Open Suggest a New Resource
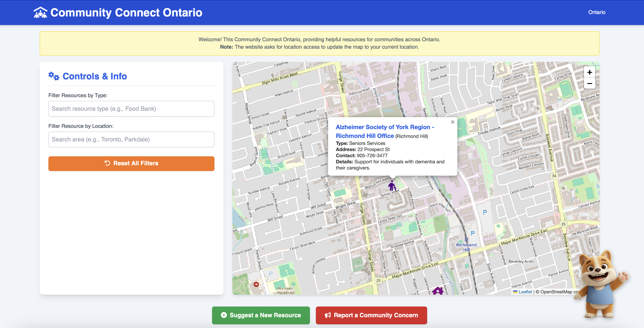644x328 pixels. [261, 315]
